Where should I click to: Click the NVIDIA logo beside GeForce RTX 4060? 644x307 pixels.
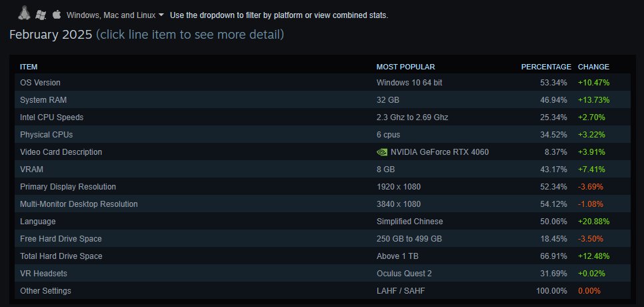[x=381, y=152]
